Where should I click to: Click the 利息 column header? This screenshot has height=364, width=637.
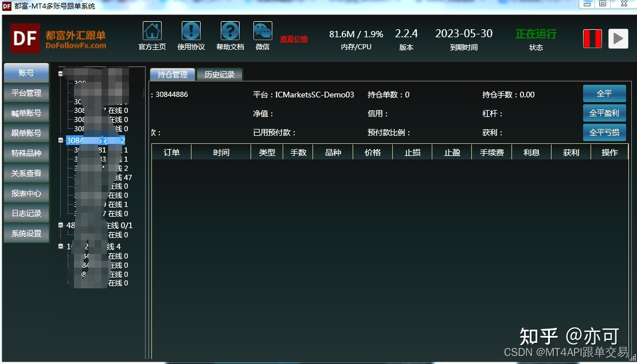(x=532, y=152)
